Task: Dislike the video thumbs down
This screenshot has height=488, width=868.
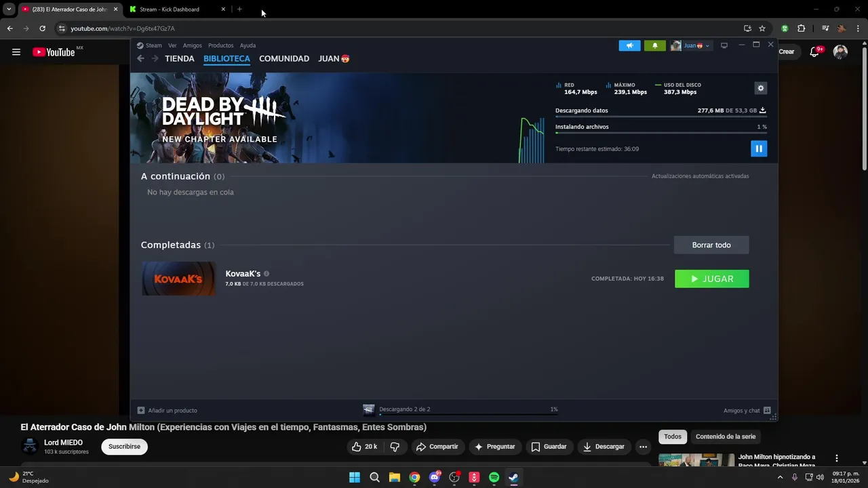Action: click(x=395, y=447)
